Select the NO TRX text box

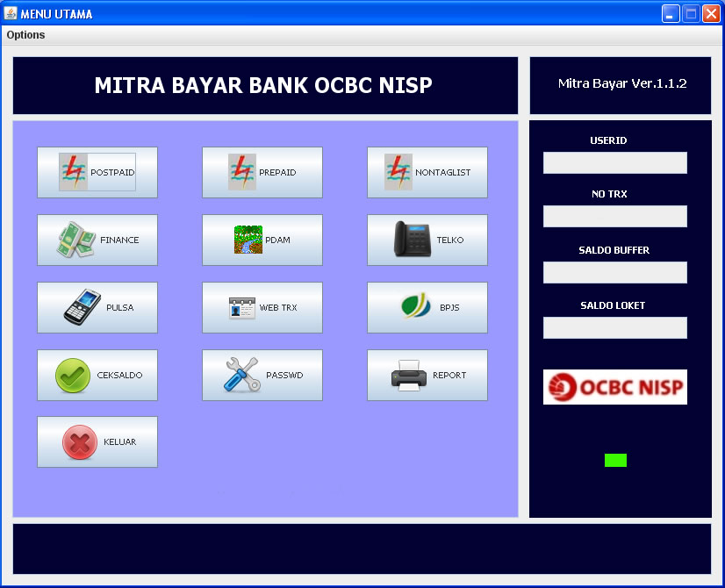click(x=614, y=216)
